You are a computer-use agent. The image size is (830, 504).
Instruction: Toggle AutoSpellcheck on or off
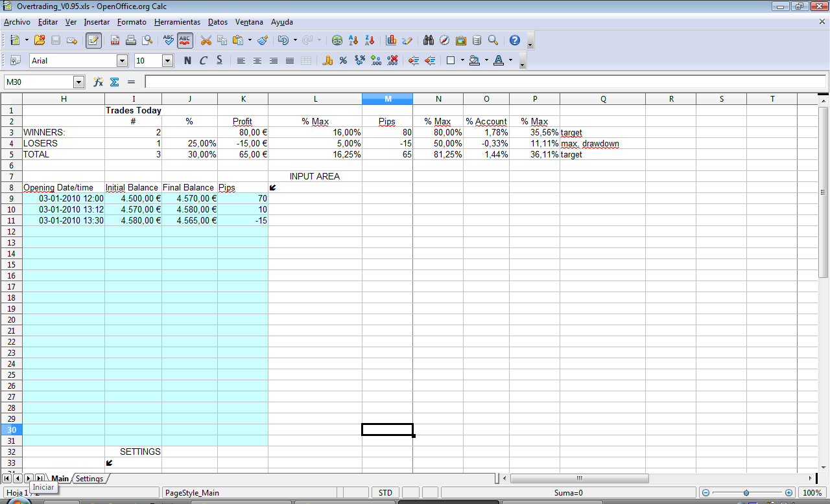pyautogui.click(x=185, y=40)
